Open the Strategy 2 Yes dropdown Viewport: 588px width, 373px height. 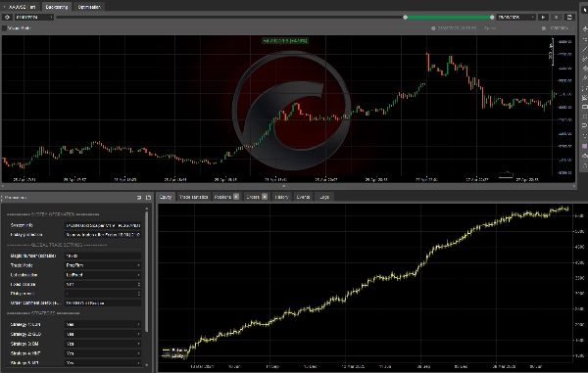coord(103,334)
